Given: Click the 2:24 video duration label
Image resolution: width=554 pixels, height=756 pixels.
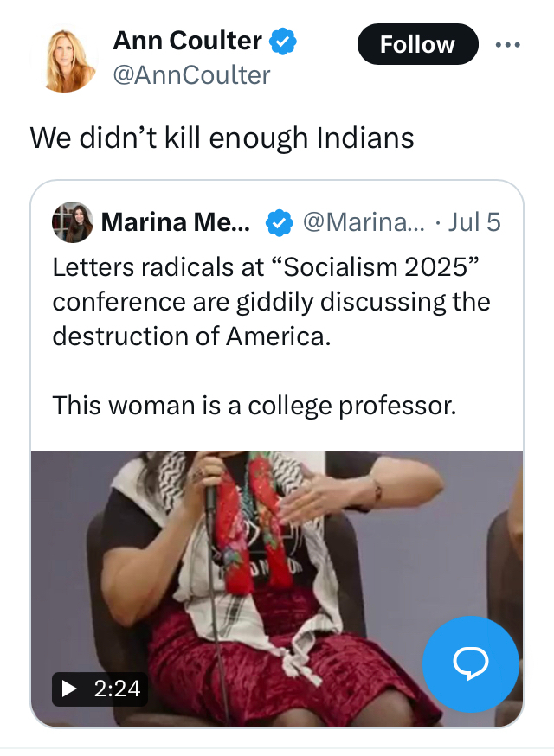Looking at the screenshot, I should click(100, 689).
